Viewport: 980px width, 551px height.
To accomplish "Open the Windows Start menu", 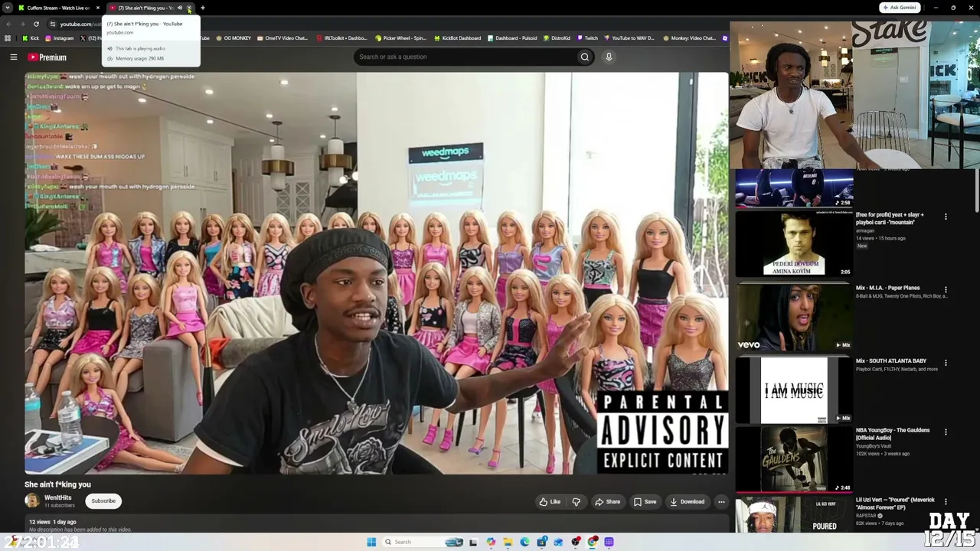I will 371,542.
